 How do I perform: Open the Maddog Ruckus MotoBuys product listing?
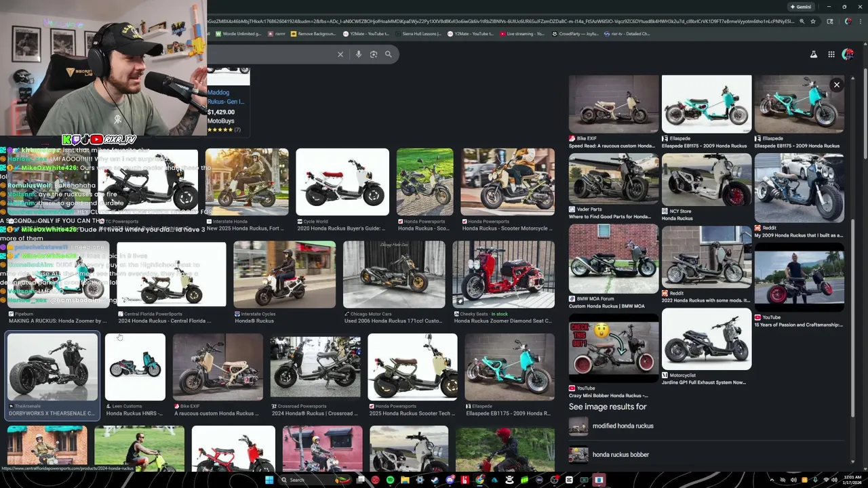pyautogui.click(x=229, y=102)
